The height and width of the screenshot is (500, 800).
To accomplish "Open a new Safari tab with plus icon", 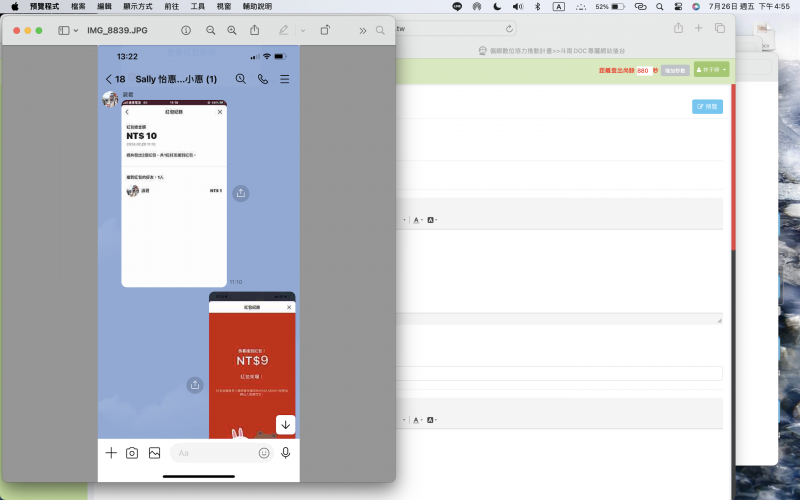I will [x=698, y=28].
